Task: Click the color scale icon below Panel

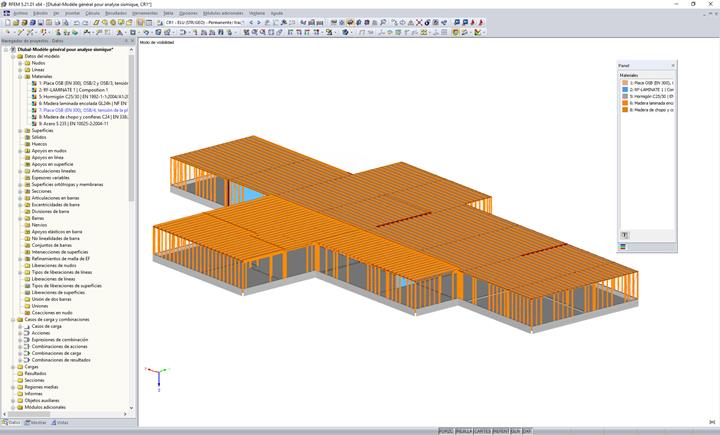Action: (x=623, y=247)
